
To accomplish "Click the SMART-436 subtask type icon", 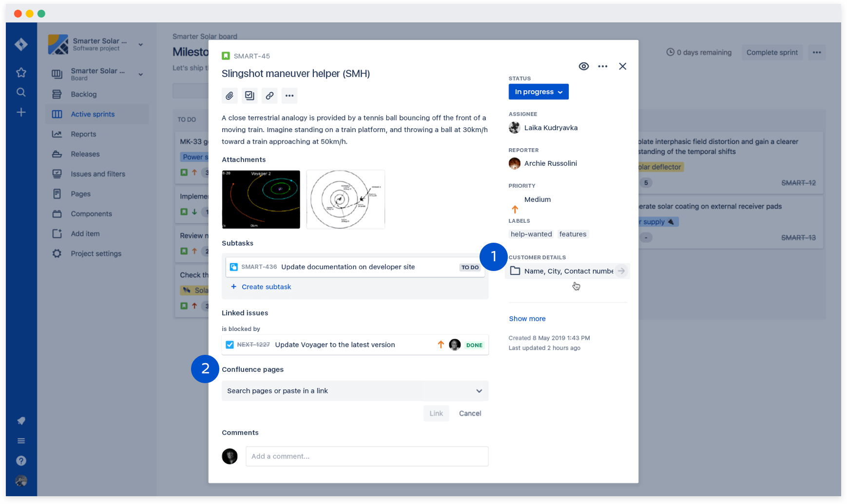I will coord(234,267).
